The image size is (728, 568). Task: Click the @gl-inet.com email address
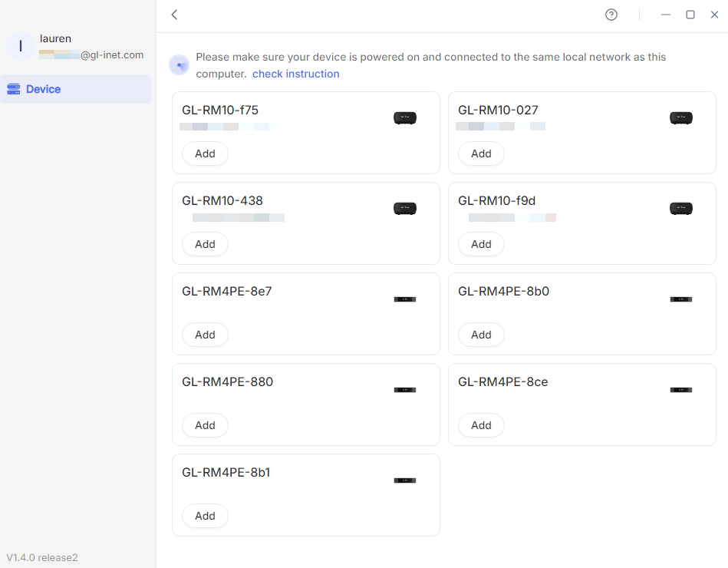91,54
